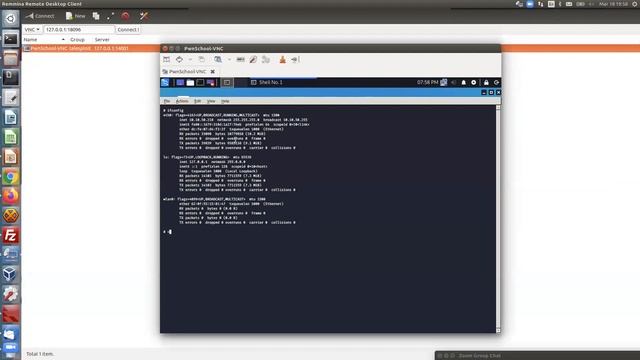Click the remote lock screen icon

pos(486,82)
